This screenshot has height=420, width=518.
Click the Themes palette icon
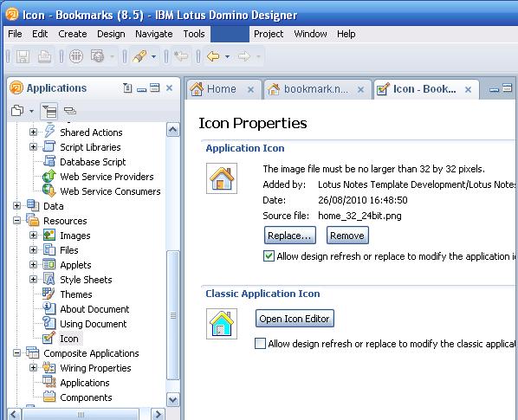coord(49,294)
